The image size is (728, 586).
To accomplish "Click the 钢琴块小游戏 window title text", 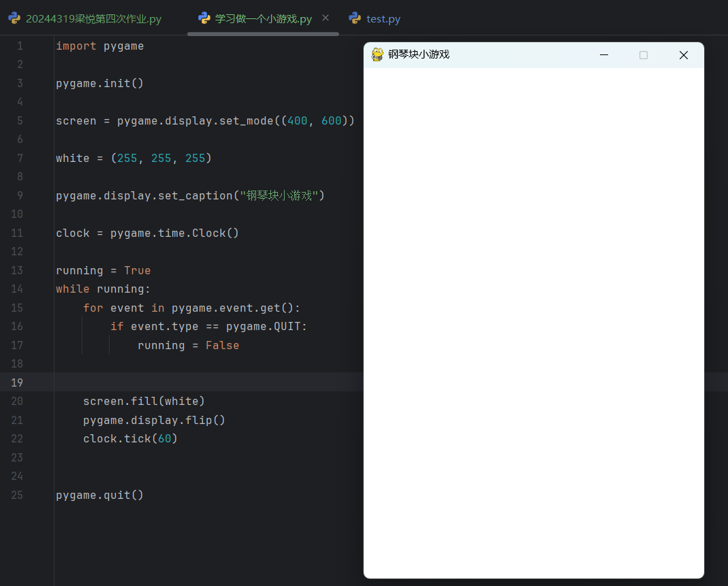I will point(419,54).
